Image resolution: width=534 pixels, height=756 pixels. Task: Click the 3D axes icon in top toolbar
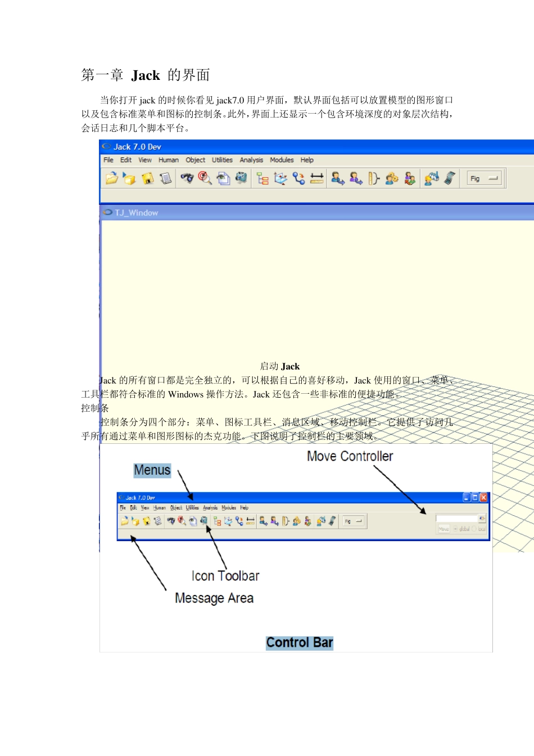[280, 178]
